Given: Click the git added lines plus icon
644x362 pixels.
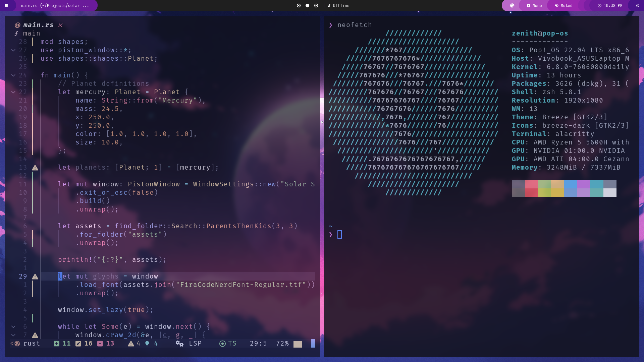Looking at the screenshot, I should 56,344.
